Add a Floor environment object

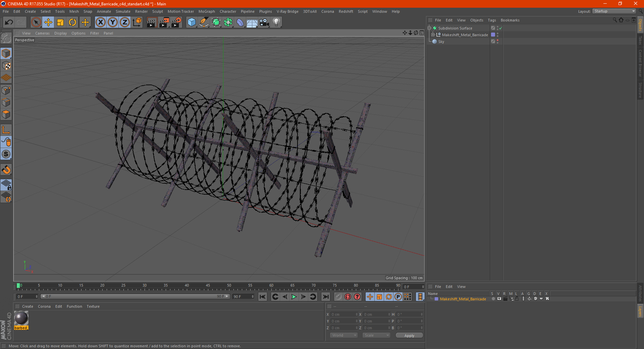pyautogui.click(x=252, y=22)
